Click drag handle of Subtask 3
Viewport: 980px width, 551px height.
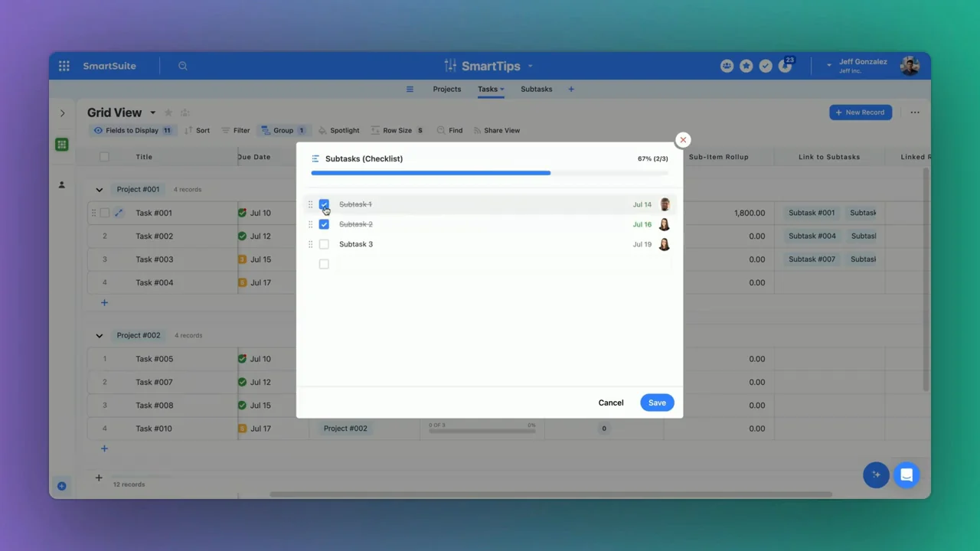coord(310,244)
